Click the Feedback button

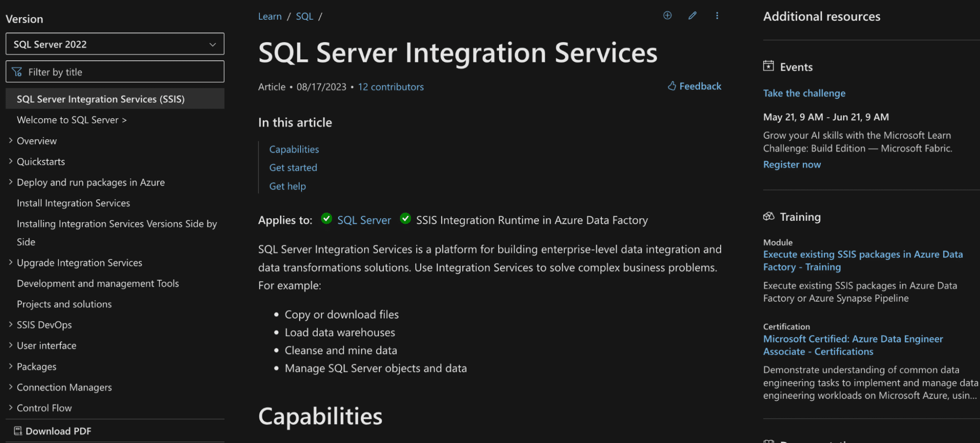coord(694,86)
